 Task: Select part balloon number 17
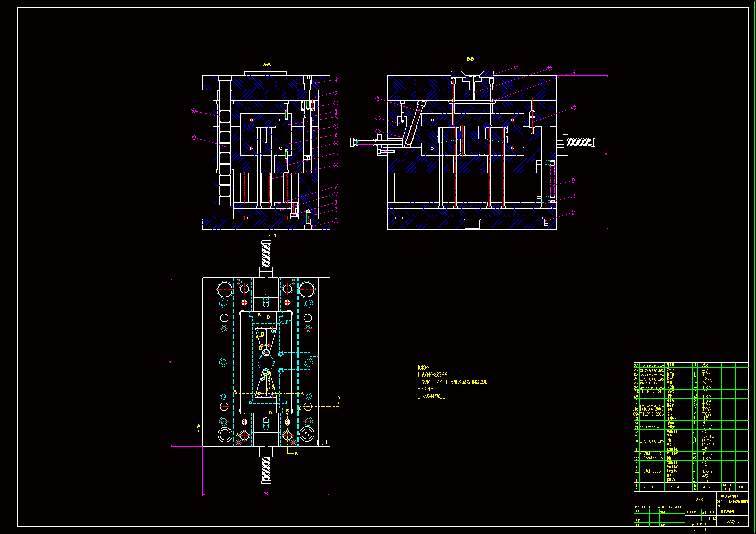pos(193,137)
